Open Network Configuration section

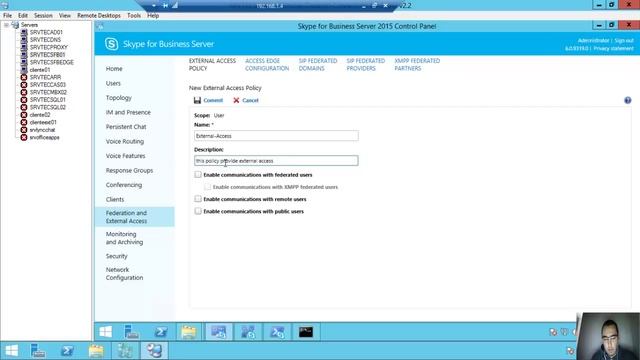click(124, 273)
